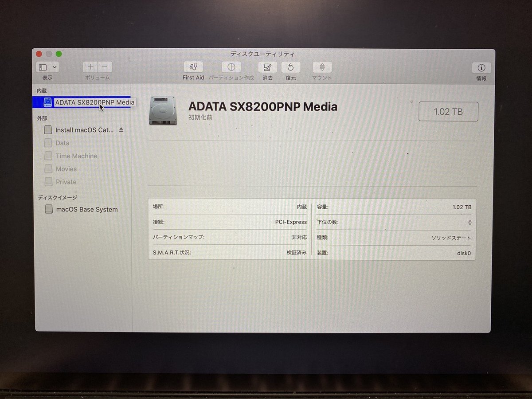
Task: Select the Time Machine volume
Action: coord(76,156)
